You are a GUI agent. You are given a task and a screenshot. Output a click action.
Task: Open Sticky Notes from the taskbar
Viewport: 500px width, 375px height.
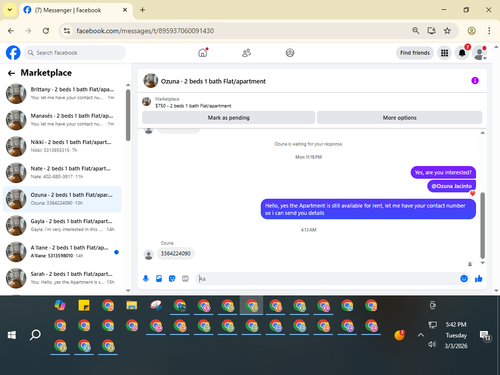(84, 305)
